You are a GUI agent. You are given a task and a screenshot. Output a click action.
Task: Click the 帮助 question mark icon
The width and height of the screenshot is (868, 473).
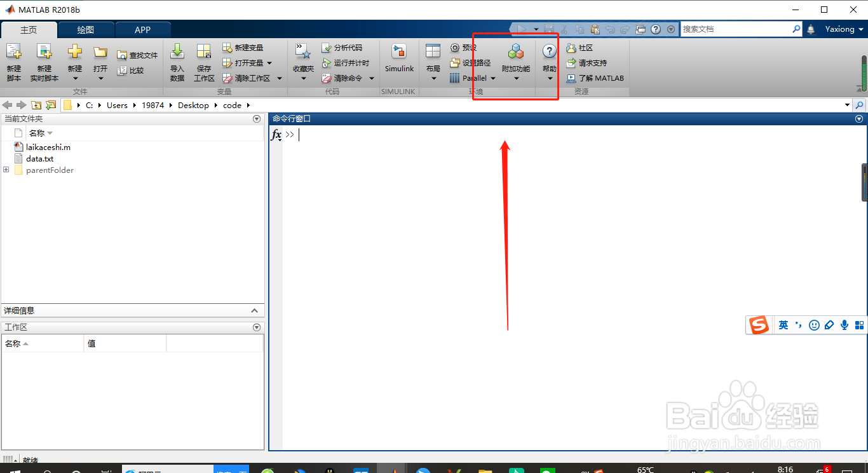coord(550,51)
